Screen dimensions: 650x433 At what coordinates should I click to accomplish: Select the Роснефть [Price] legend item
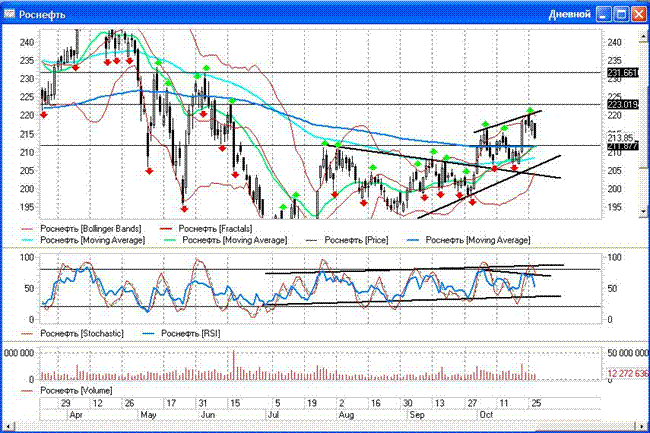367,240
